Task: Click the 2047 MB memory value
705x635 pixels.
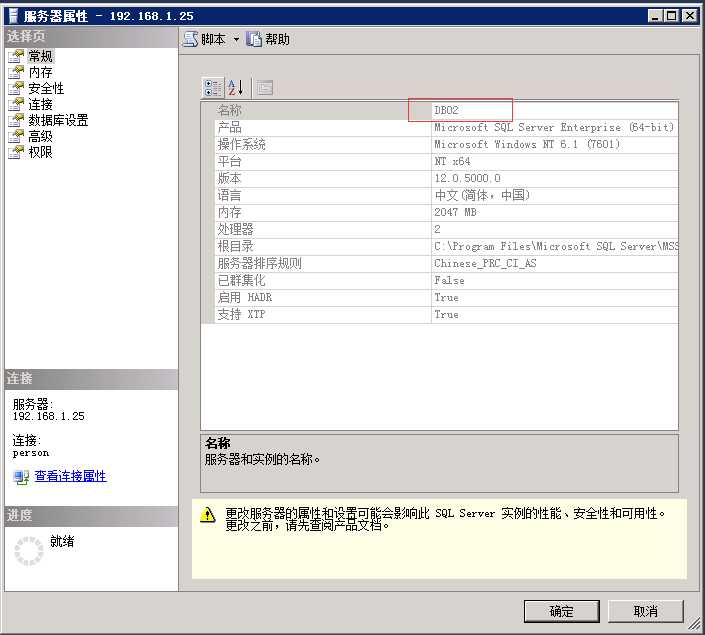Action: click(x=455, y=213)
